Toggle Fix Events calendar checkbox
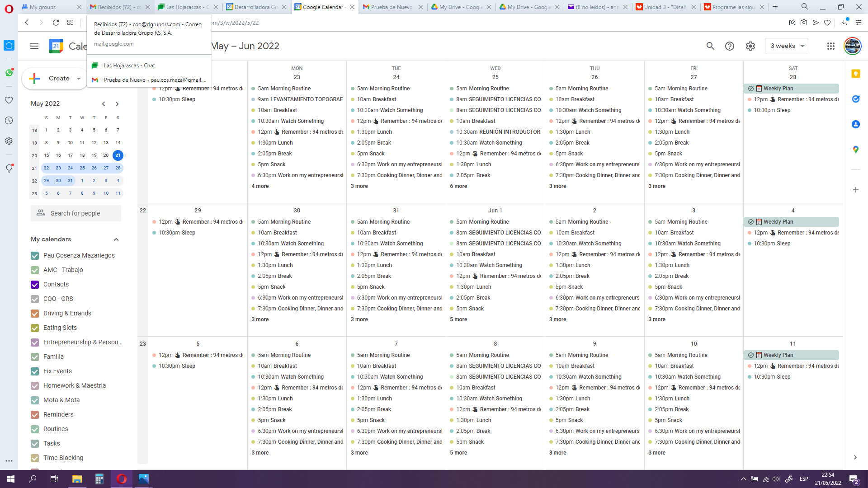 coord(35,371)
